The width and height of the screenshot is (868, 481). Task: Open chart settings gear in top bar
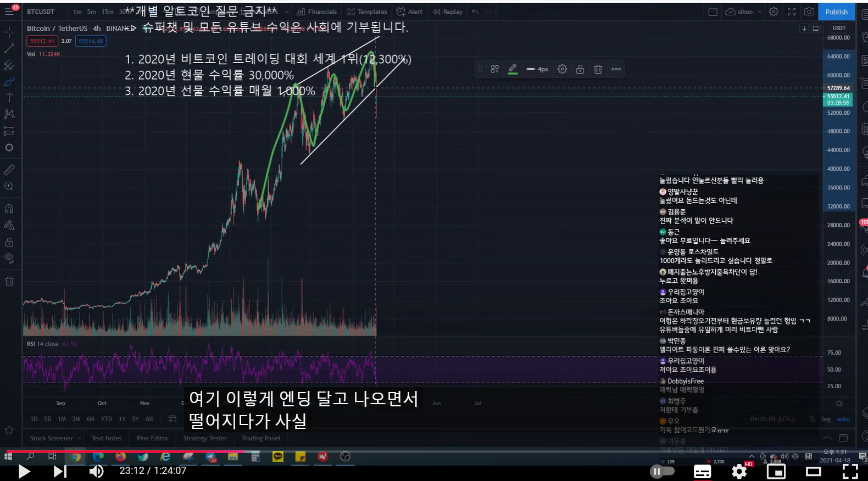[x=774, y=12]
